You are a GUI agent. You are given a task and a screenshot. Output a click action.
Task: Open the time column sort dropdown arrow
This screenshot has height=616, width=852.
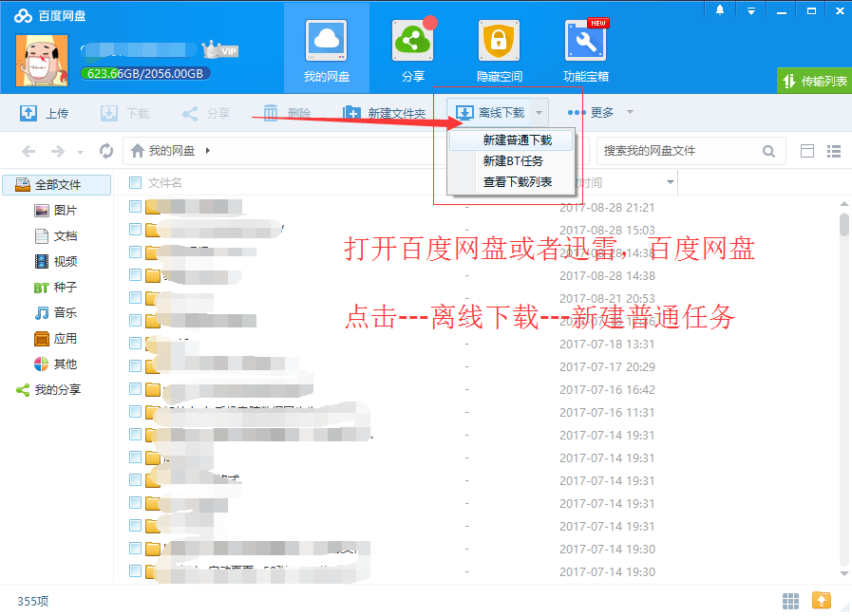pos(670,182)
